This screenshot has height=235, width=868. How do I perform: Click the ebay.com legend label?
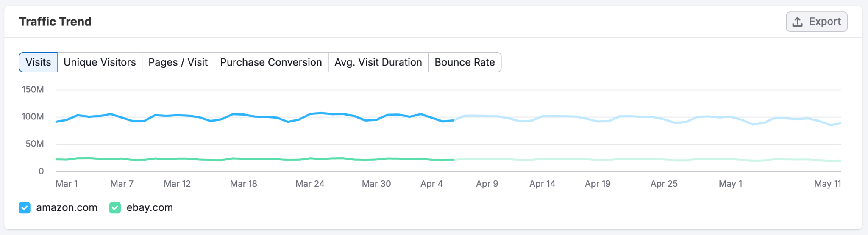click(150, 208)
